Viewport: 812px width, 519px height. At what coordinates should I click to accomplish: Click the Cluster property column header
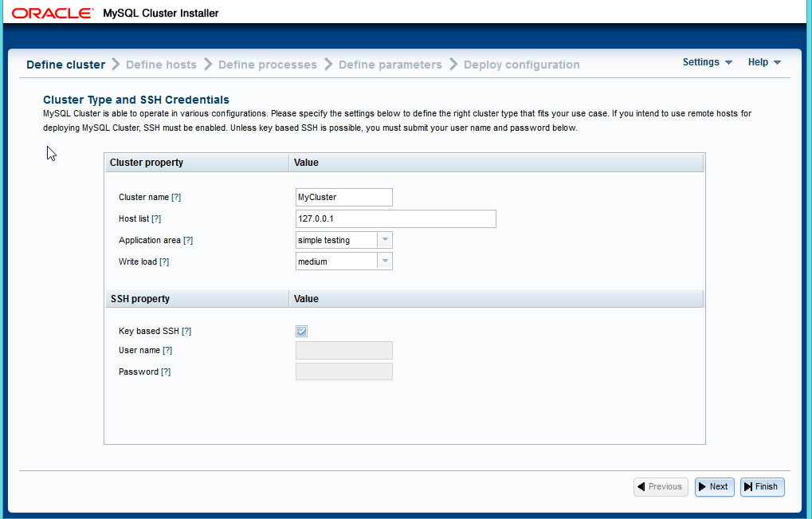pyautogui.click(x=197, y=163)
